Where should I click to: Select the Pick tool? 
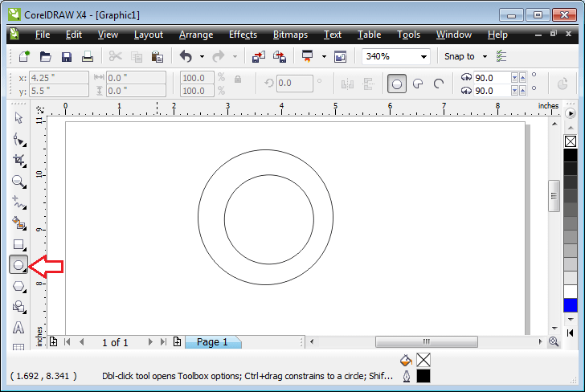tap(18, 118)
